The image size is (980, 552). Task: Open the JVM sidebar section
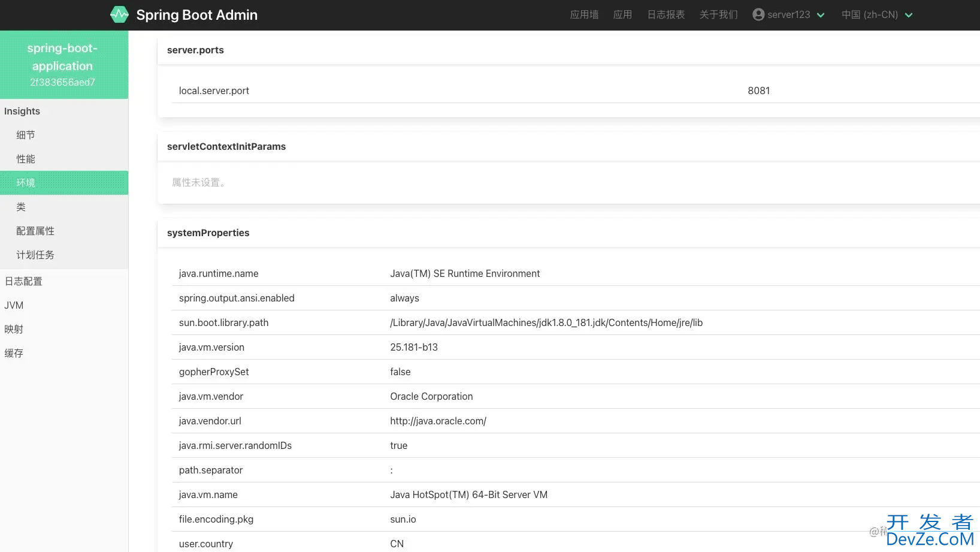point(64,305)
